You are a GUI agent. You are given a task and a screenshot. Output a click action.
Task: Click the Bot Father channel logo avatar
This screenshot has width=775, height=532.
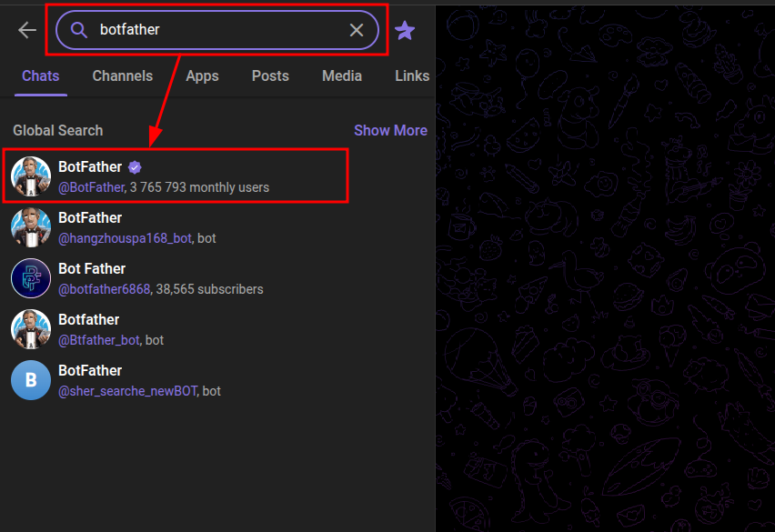click(x=31, y=278)
